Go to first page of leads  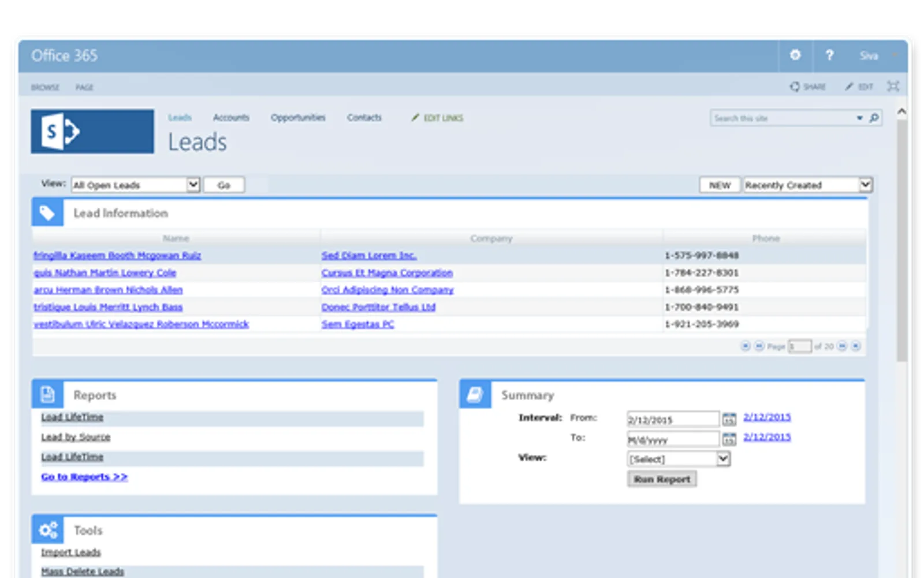click(x=746, y=346)
